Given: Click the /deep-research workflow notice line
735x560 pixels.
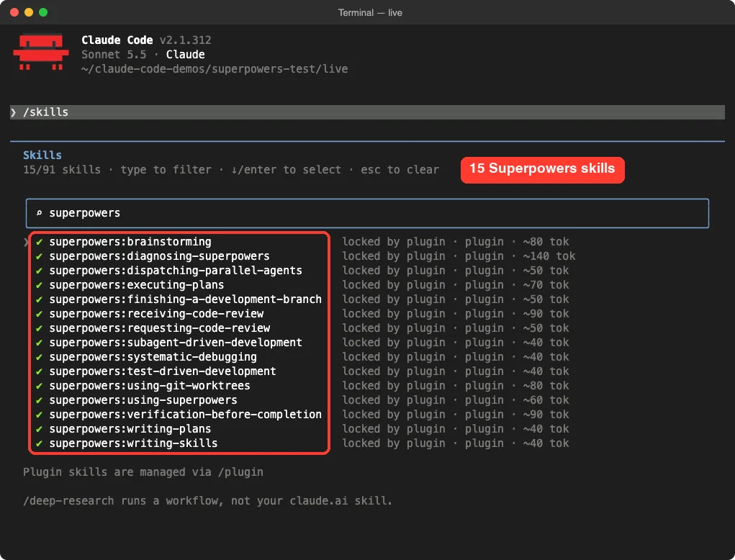Looking at the screenshot, I should [207, 501].
